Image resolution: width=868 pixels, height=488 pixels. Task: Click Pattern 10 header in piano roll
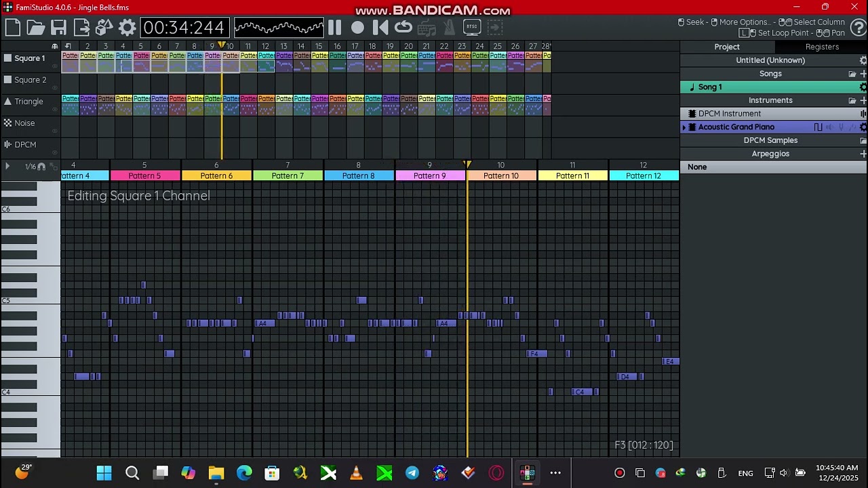pos(500,176)
